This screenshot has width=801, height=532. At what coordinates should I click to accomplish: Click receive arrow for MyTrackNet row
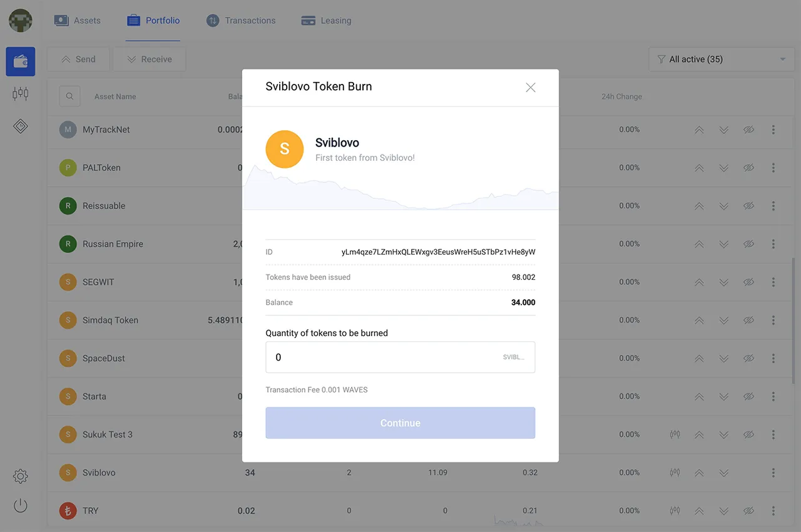point(724,130)
